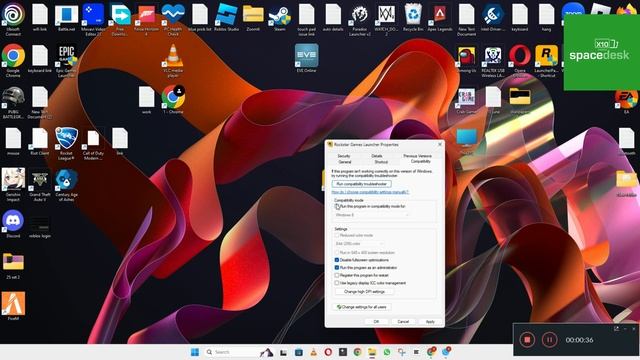Viewport: 640px width, 360px height.
Task: Switch to the Previous Versions tab
Action: coord(417,156)
